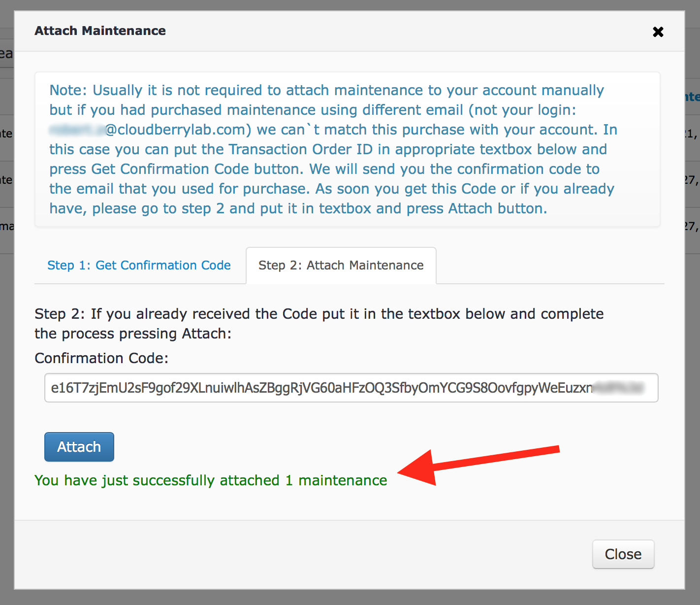Image resolution: width=700 pixels, height=605 pixels.
Task: Focus the Confirmation Code text box
Action: pyautogui.click(x=351, y=388)
